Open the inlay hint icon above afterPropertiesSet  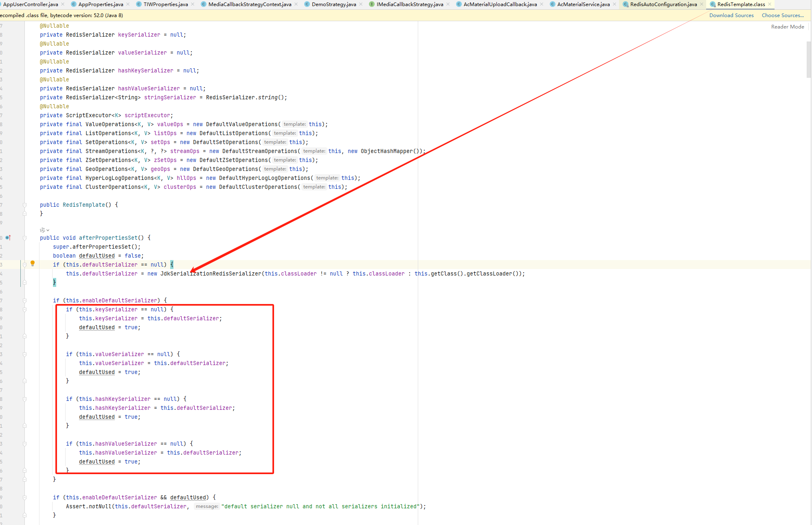pyautogui.click(x=43, y=230)
